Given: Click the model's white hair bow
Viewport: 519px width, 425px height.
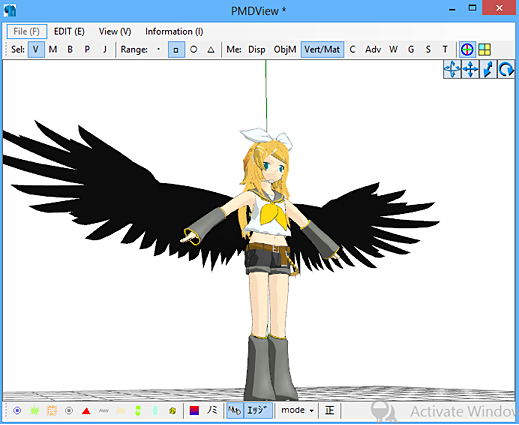Looking at the screenshot, I should 266,137.
